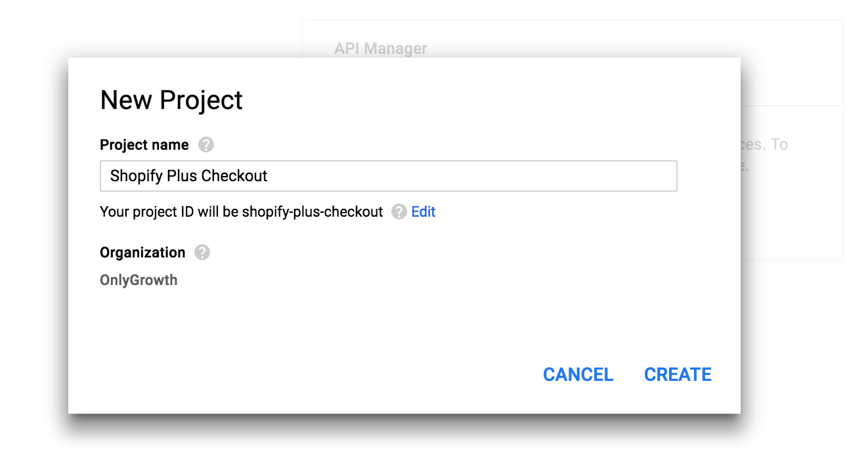This screenshot has height=461, width=868.
Task: Click the word Checkout in the name field
Action: 234,176
